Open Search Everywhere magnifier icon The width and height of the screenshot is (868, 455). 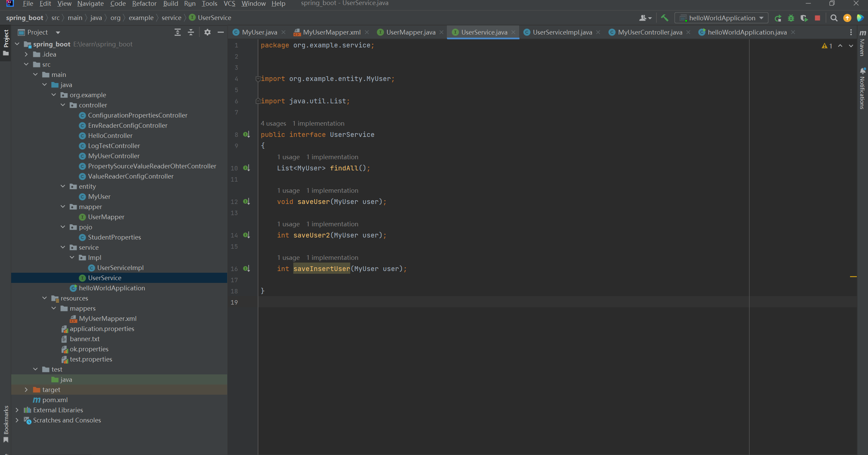(834, 18)
